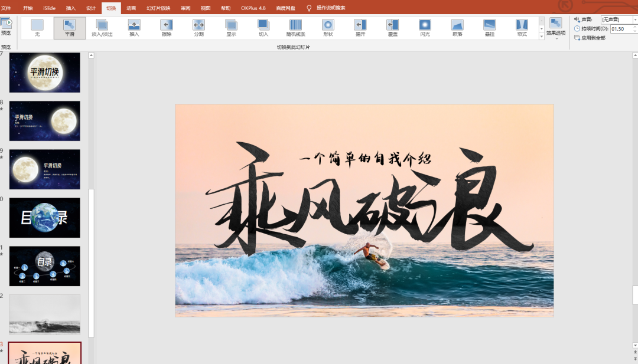Select slide thumbnail with moon on right
This screenshot has height=364, width=638.
click(45, 121)
